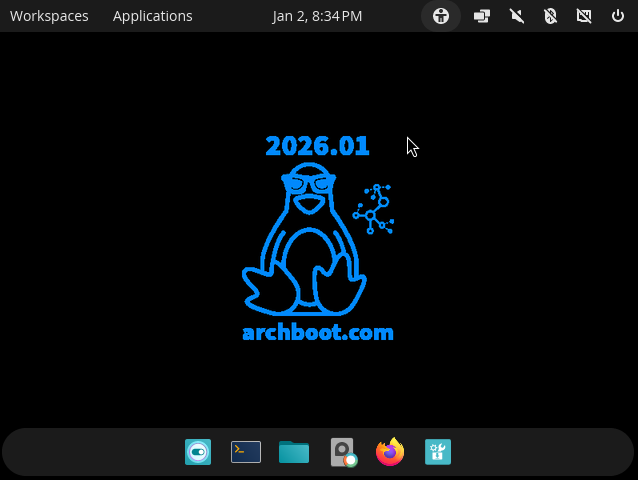The image size is (638, 480).
Task: Open the accessibility menu in the panel
Action: pos(441,16)
